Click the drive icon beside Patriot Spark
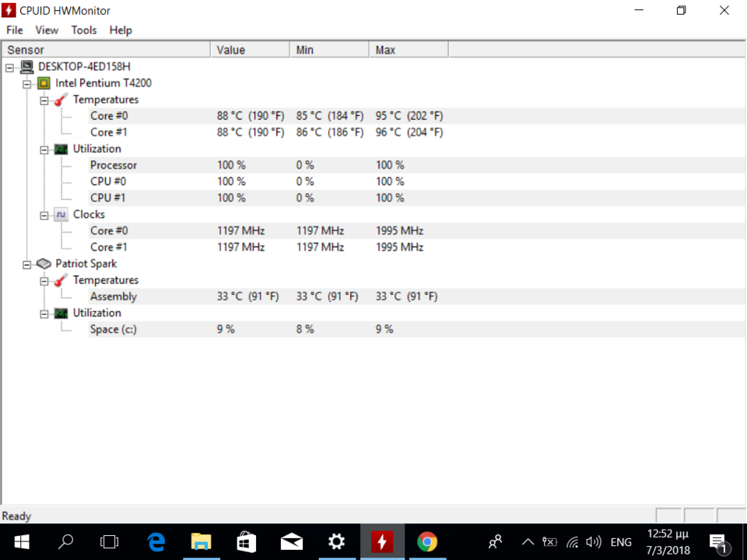The image size is (747, 560). pos(44,264)
